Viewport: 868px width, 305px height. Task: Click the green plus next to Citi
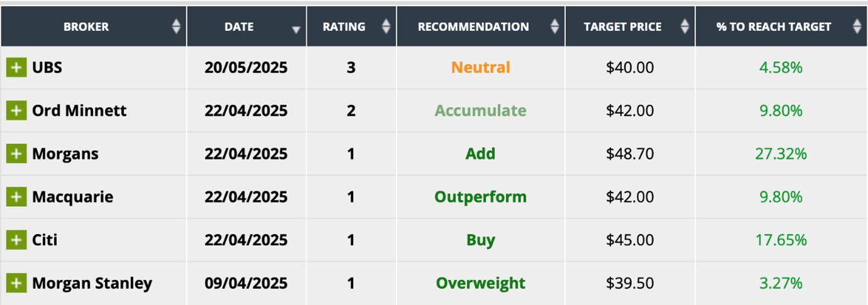(x=16, y=240)
